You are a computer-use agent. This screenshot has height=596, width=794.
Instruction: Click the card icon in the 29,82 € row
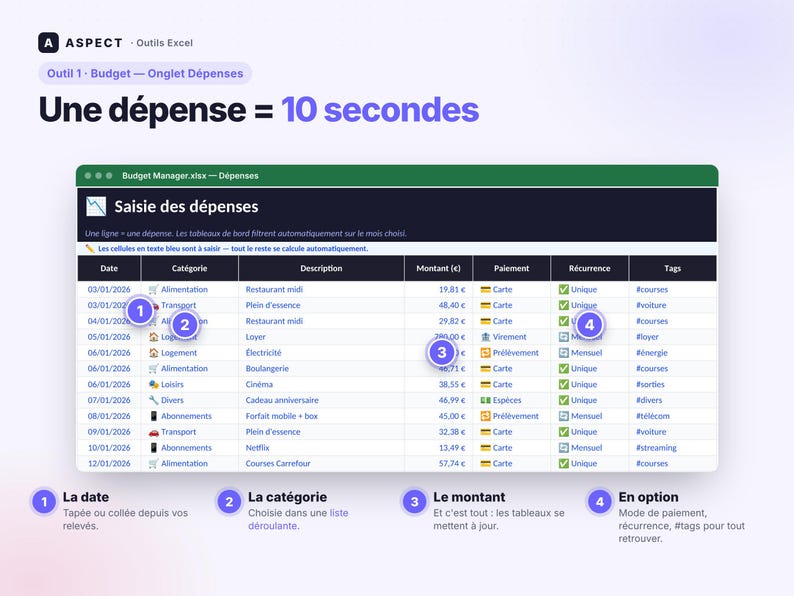click(x=485, y=321)
